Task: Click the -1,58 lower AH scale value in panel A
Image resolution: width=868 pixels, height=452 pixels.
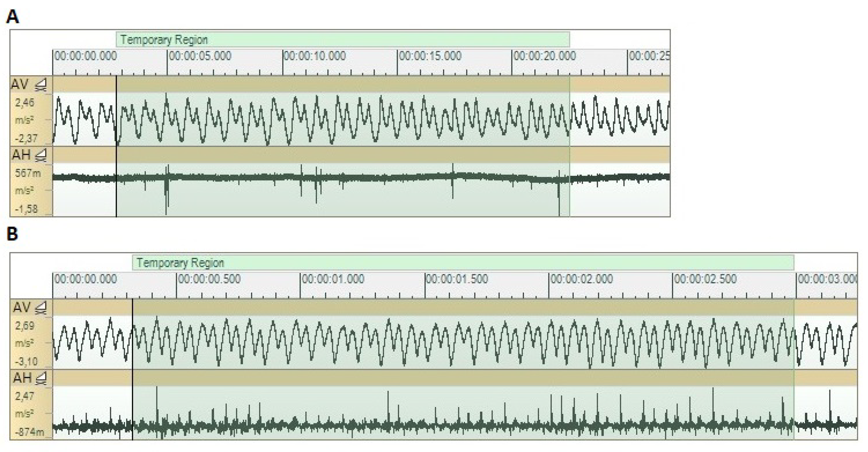Action: point(26,209)
